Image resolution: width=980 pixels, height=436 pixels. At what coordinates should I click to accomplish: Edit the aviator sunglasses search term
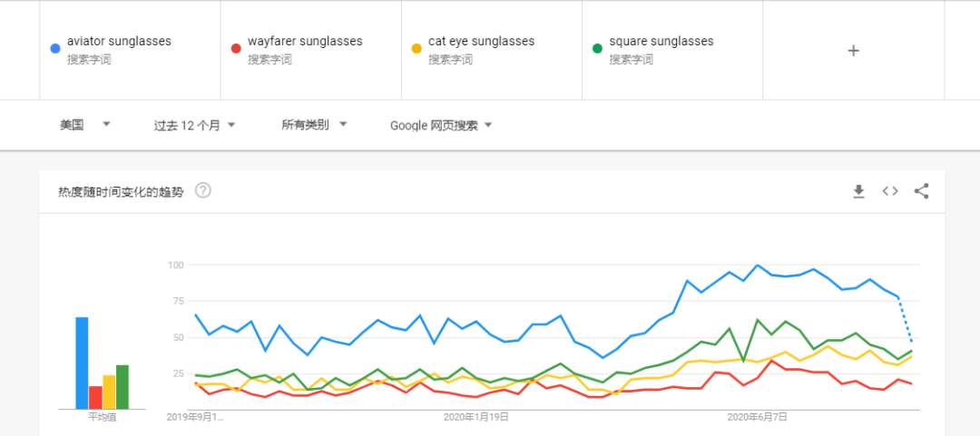coord(120,41)
